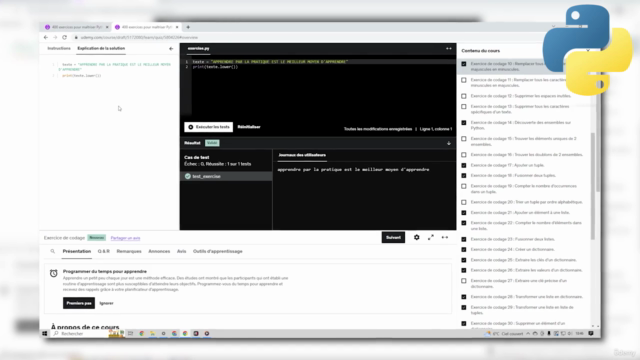Show hidden tray icons with the chevron

(528, 333)
